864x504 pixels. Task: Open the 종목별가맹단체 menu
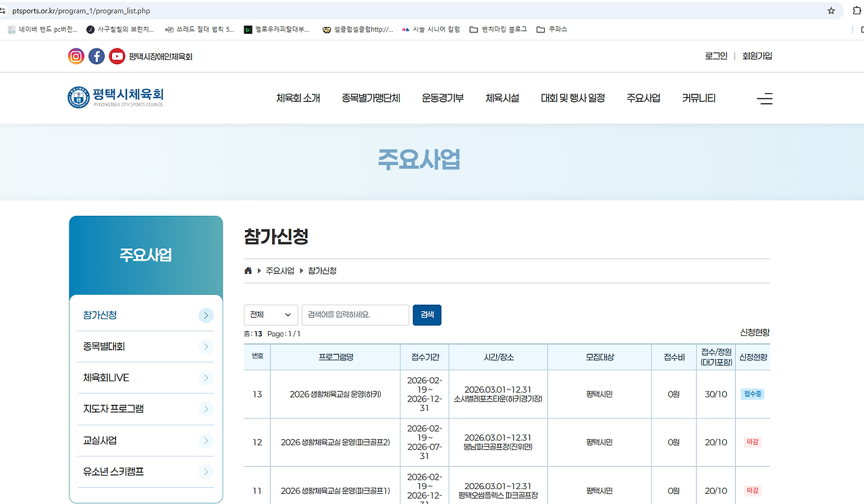pyautogui.click(x=371, y=99)
